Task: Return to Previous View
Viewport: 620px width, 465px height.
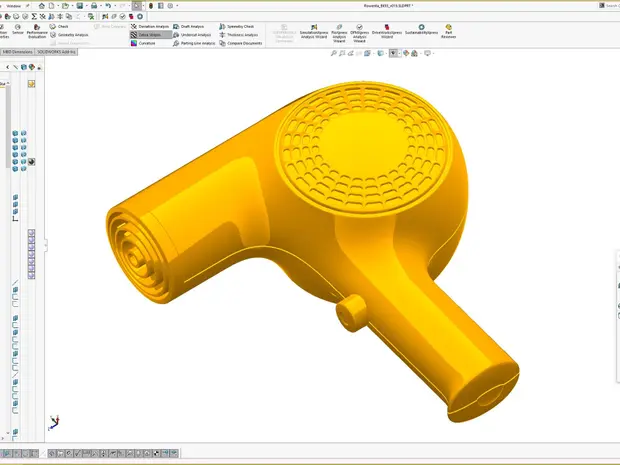Action: (x=350, y=53)
